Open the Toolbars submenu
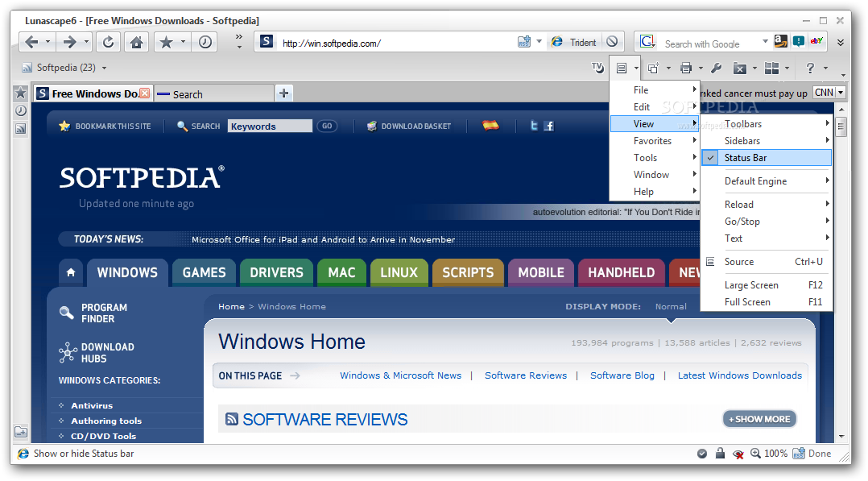The width and height of the screenshot is (868, 481). coord(767,124)
